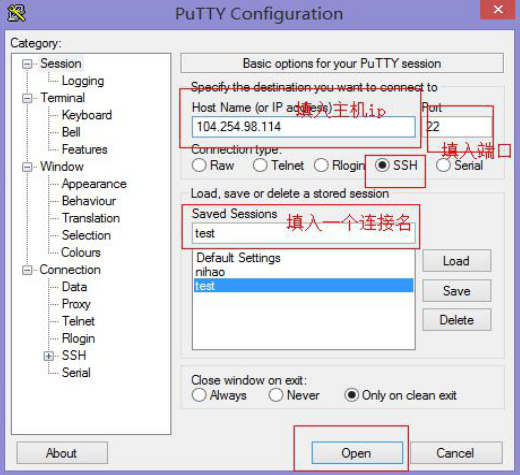Go to Proxy settings in tree
This screenshot has height=475, width=520.
(x=76, y=304)
